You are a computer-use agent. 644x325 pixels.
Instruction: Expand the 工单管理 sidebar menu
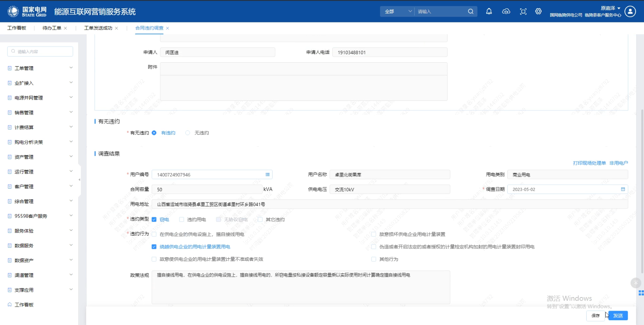tap(40, 68)
